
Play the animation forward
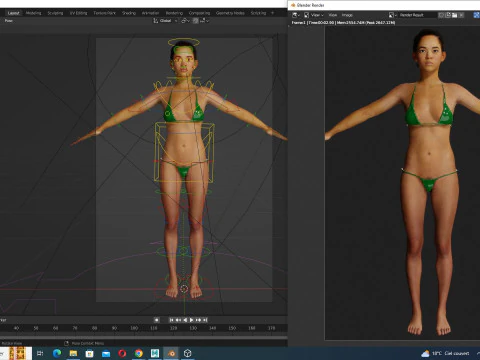point(192,320)
